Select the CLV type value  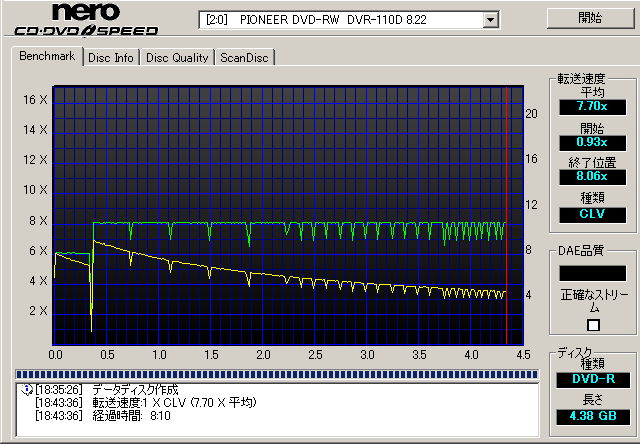[x=592, y=214]
